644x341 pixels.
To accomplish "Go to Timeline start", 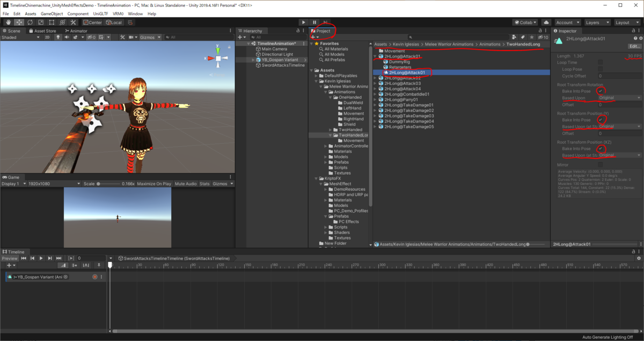I will 24,258.
